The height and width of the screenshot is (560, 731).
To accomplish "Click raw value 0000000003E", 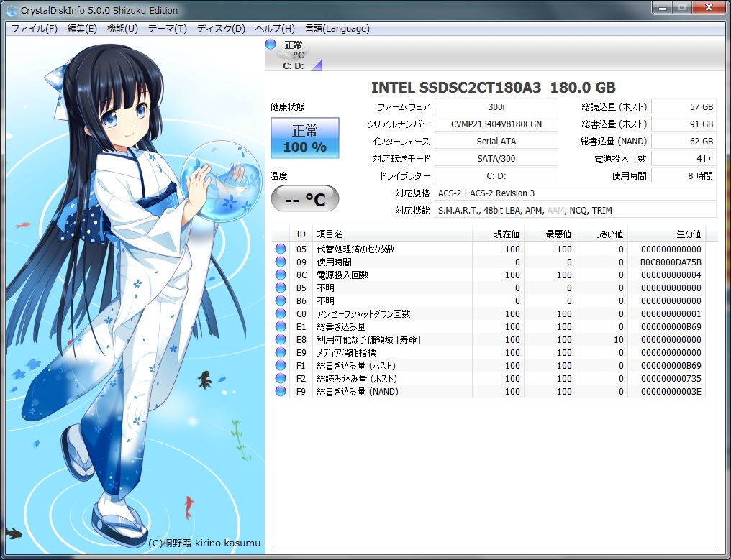I will pyautogui.click(x=671, y=391).
